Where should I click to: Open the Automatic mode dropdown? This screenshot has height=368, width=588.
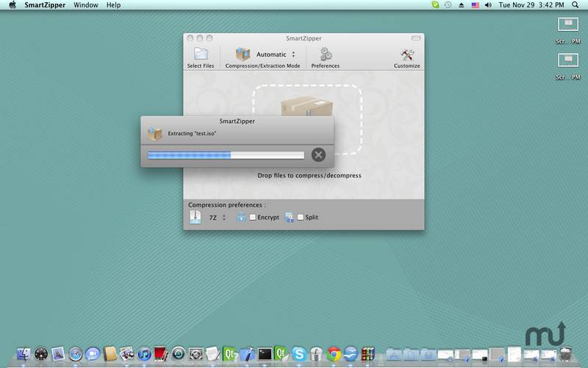pyautogui.click(x=276, y=54)
